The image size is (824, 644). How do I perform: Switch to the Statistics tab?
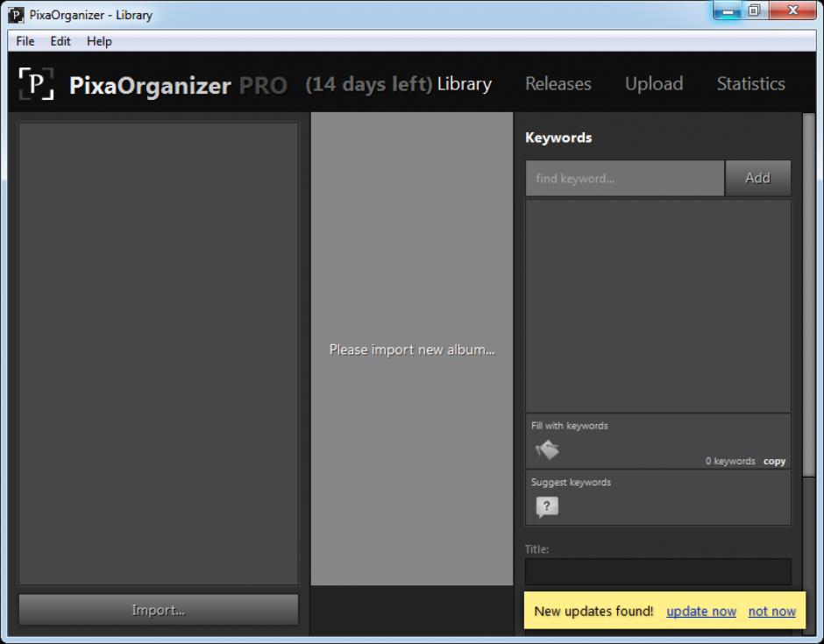click(751, 83)
